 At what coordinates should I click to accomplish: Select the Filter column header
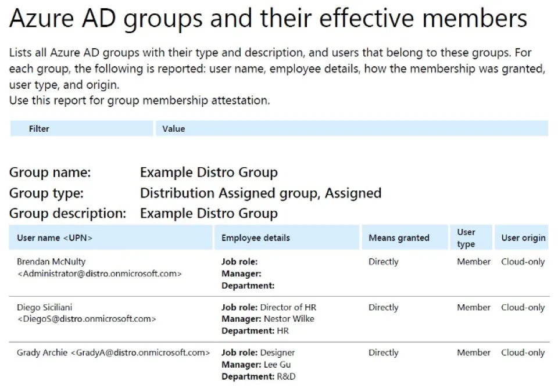tap(39, 129)
